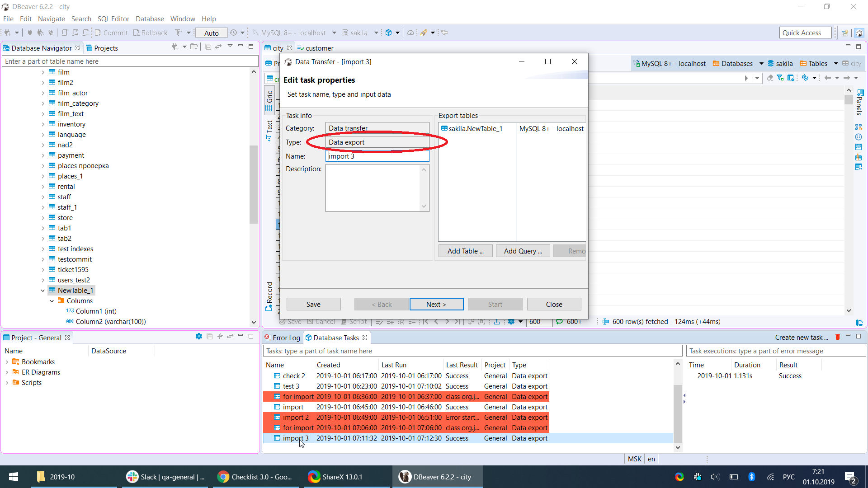Click the fetch next page icon

[x=447, y=321]
